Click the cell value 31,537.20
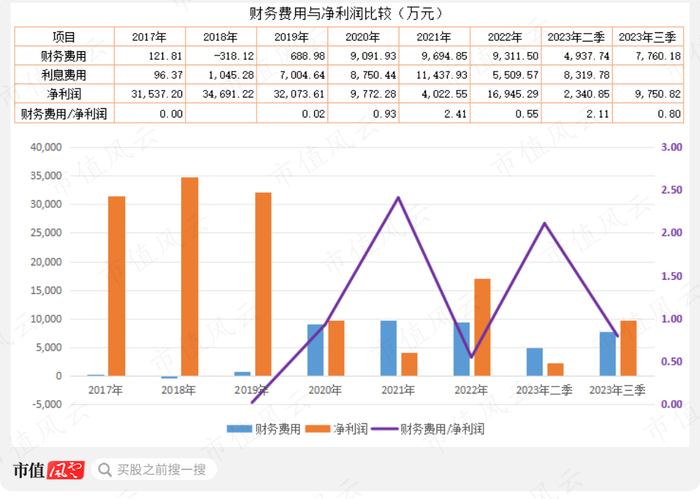Viewport: 700px width, 499px height. point(157,94)
